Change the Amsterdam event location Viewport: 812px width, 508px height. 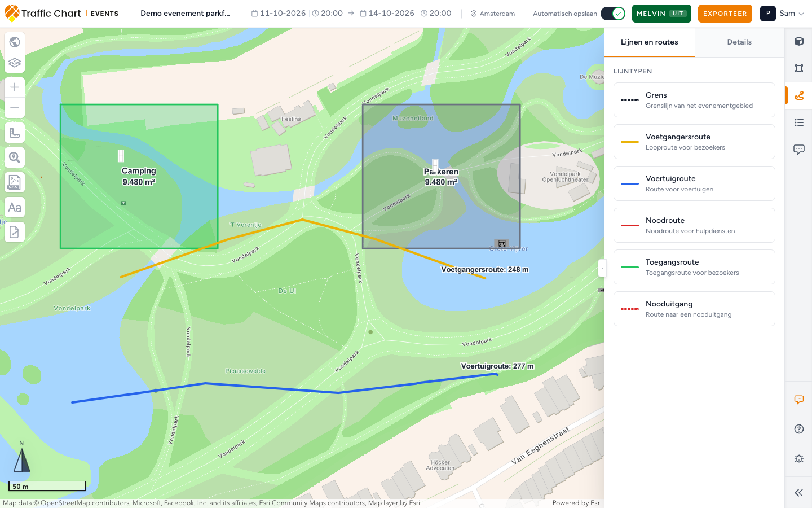493,14
